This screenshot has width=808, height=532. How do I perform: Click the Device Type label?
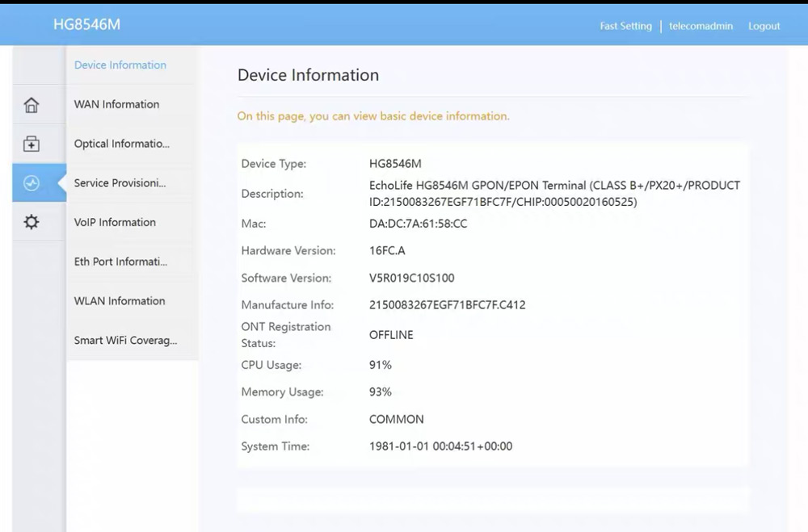click(274, 164)
